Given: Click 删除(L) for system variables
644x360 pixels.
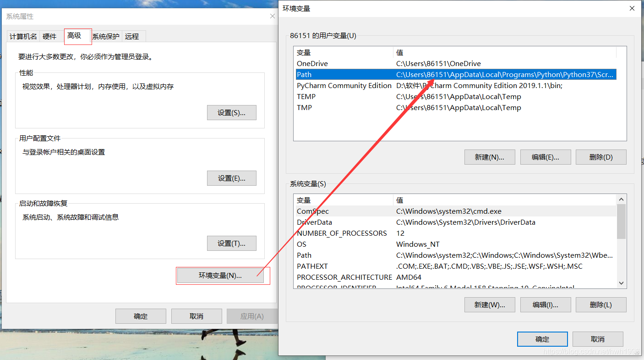Looking at the screenshot, I should point(601,305).
